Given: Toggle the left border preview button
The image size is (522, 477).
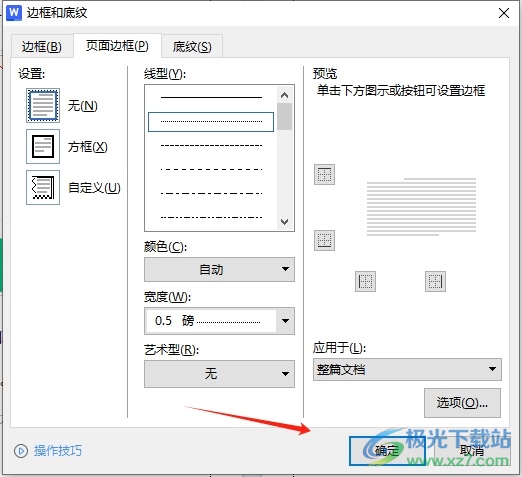Looking at the screenshot, I should click(x=365, y=281).
